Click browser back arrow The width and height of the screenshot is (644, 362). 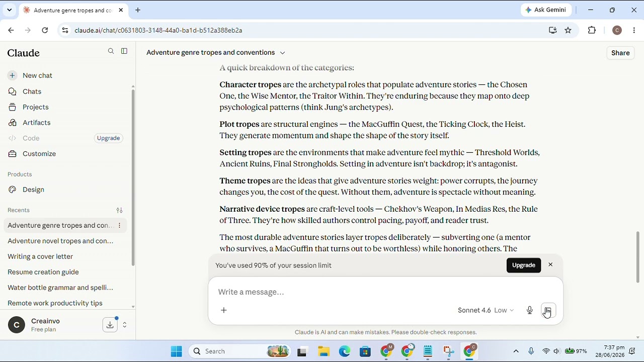[x=11, y=30]
